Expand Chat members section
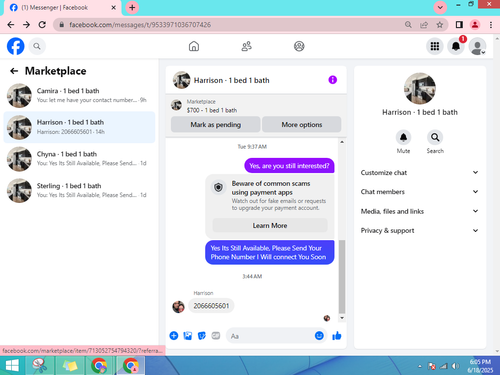 point(419,192)
